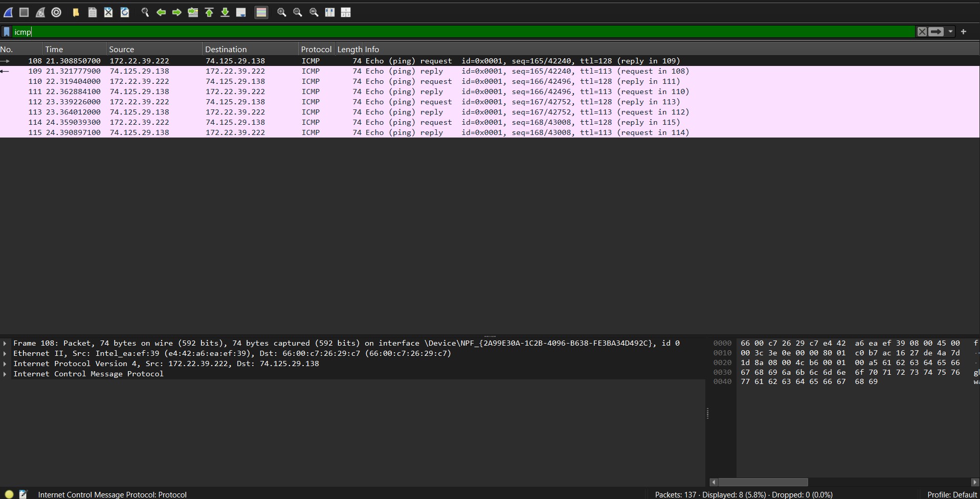Jump to the first packet
Image resolution: width=980 pixels, height=499 pixels.
coord(209,12)
